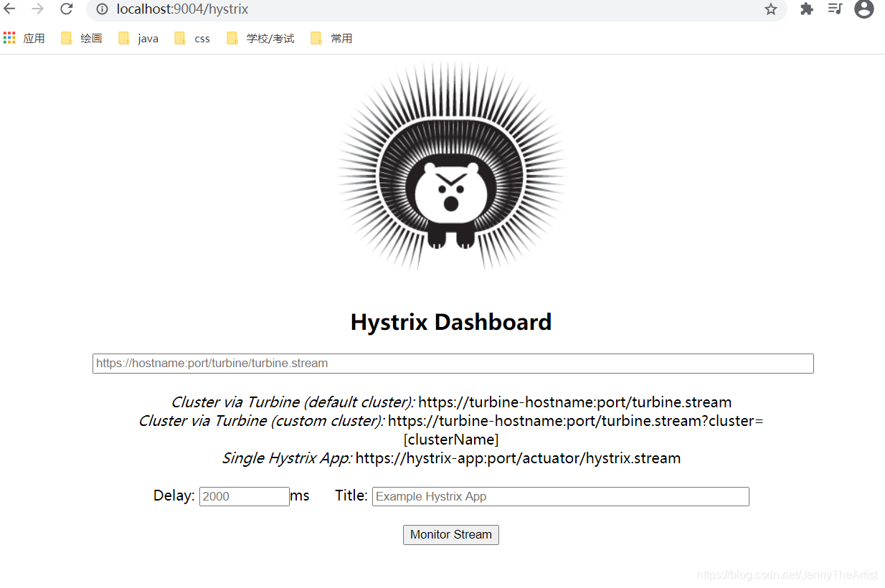The height and width of the screenshot is (588, 885).
Task: Open the extensions puzzle icon
Action: pyautogui.click(x=807, y=9)
